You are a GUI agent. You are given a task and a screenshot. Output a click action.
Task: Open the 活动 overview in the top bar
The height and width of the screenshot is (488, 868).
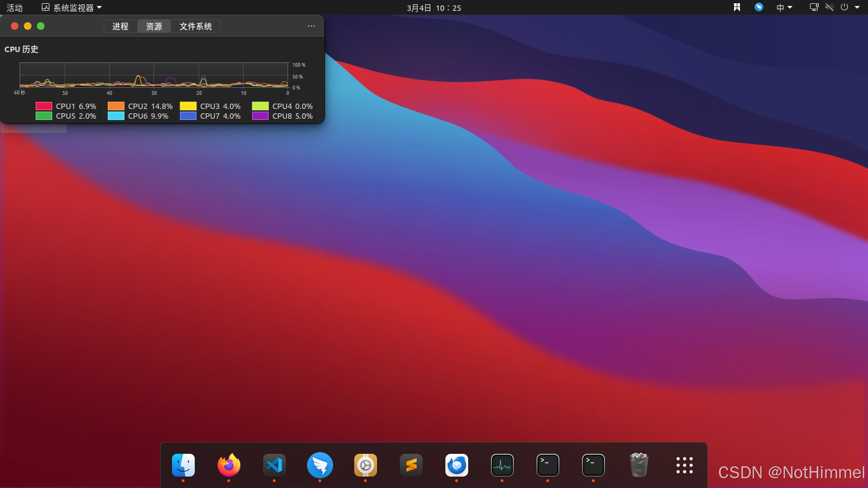point(15,8)
